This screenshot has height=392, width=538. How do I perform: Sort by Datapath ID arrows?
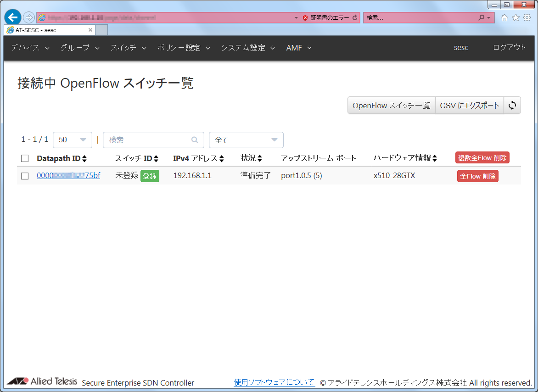(x=84, y=158)
